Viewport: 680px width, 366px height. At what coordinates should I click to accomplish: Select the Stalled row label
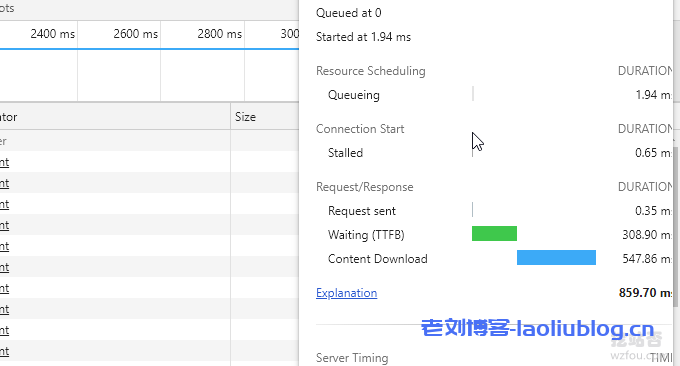tap(345, 153)
